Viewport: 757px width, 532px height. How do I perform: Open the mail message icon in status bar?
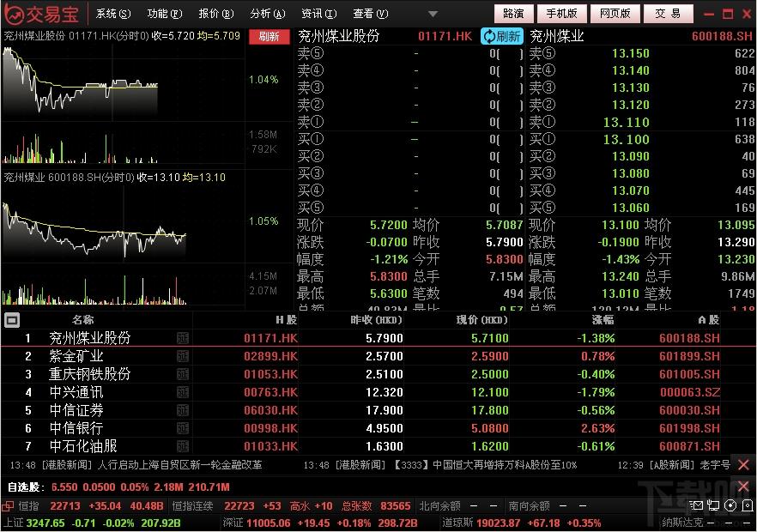[696, 505]
